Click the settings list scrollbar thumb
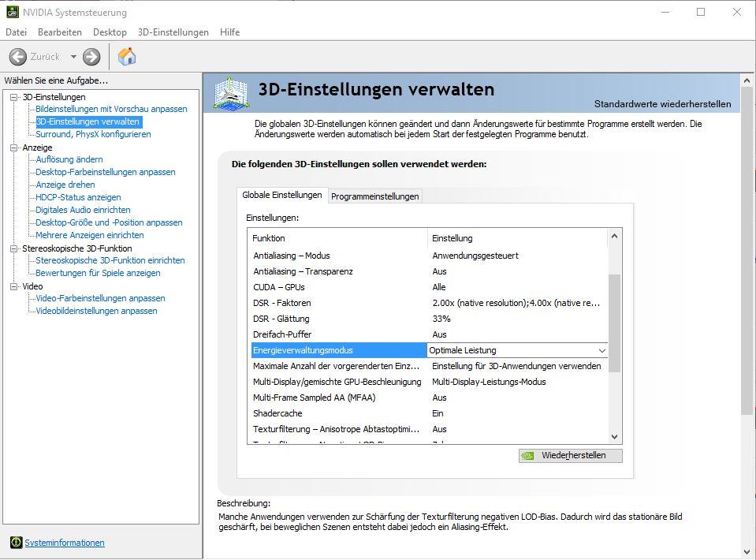Image resolution: width=756 pixels, height=560 pixels. pyautogui.click(x=614, y=323)
